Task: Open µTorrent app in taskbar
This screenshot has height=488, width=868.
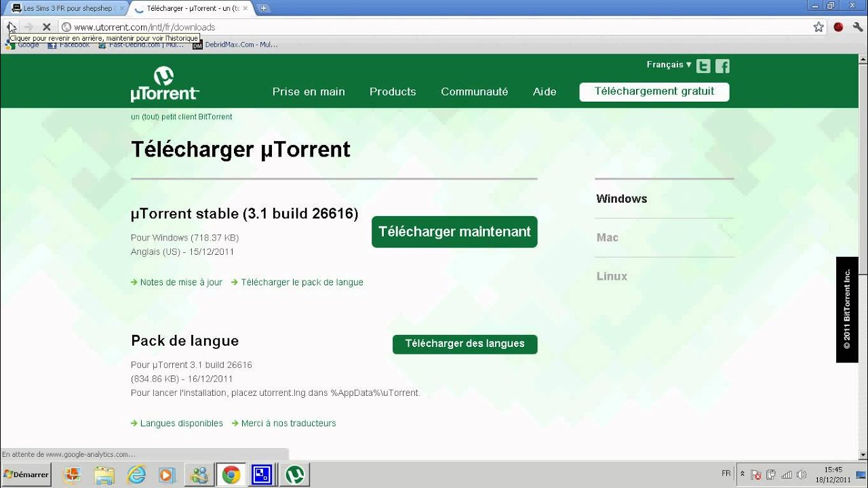Action: tap(294, 474)
